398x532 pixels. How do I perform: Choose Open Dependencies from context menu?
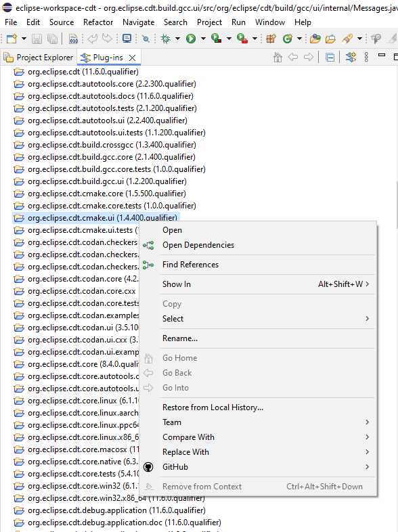coord(198,245)
